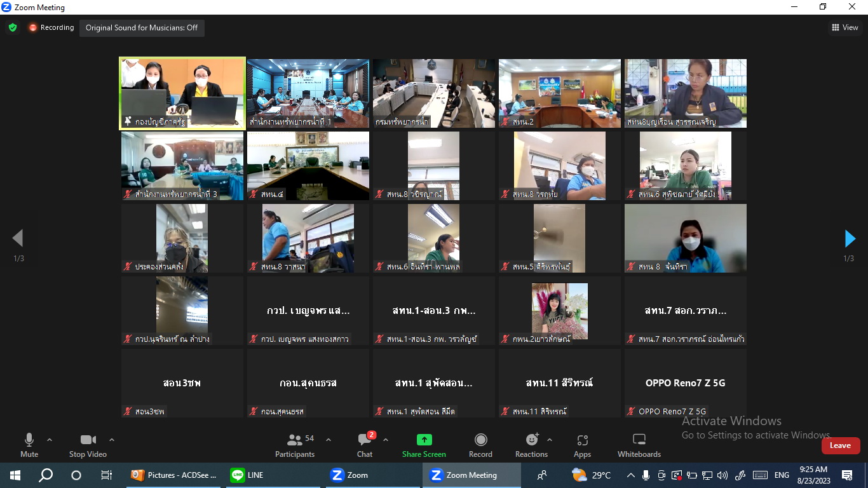Open the Reactions menu
This screenshot has width=868, height=488.
pos(531,445)
